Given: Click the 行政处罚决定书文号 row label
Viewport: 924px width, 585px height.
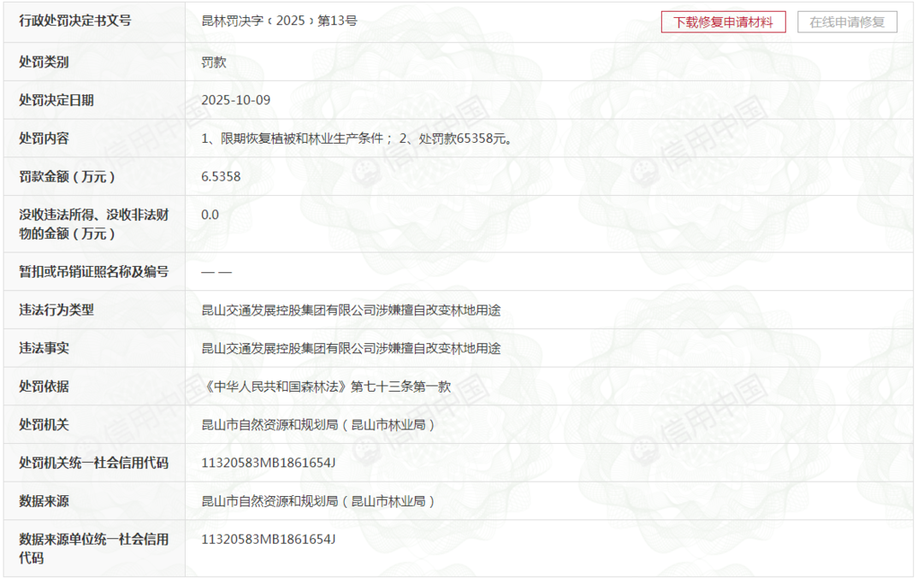Looking at the screenshot, I should (75, 21).
